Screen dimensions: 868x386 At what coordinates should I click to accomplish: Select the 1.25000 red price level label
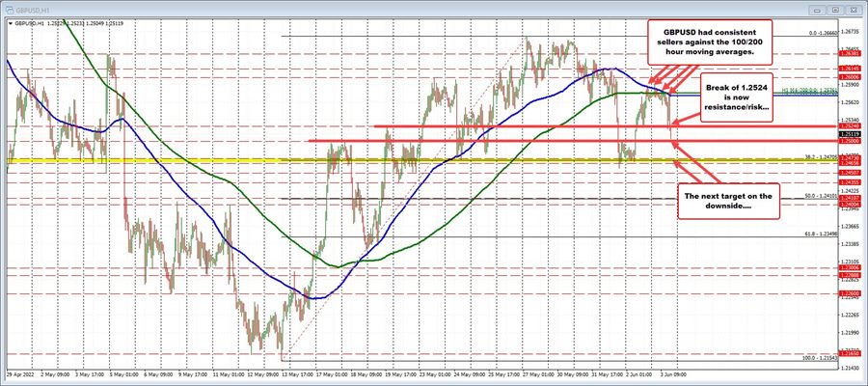pyautogui.click(x=849, y=141)
